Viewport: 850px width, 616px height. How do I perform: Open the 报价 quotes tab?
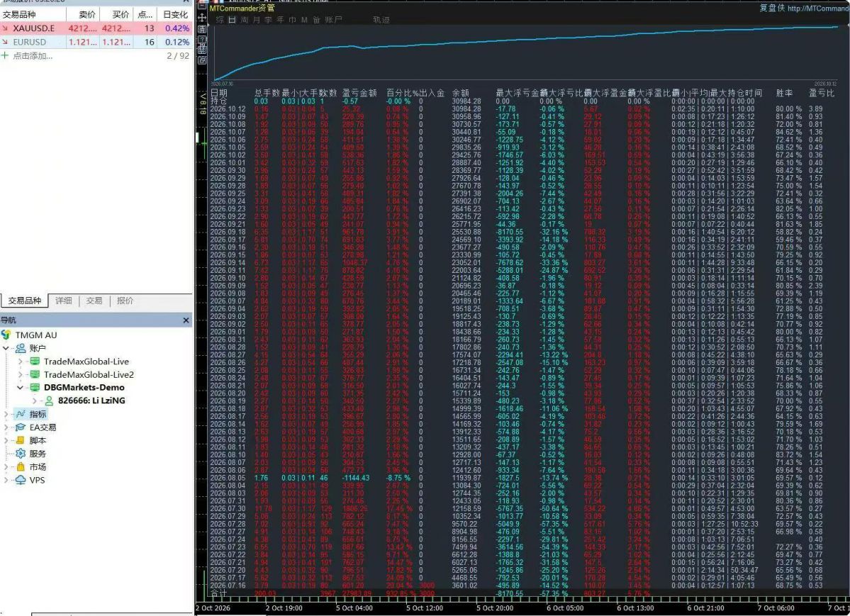click(x=125, y=301)
